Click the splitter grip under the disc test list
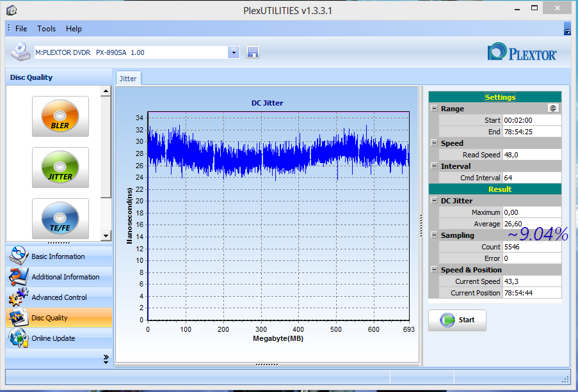The image size is (578, 392). coord(59,243)
